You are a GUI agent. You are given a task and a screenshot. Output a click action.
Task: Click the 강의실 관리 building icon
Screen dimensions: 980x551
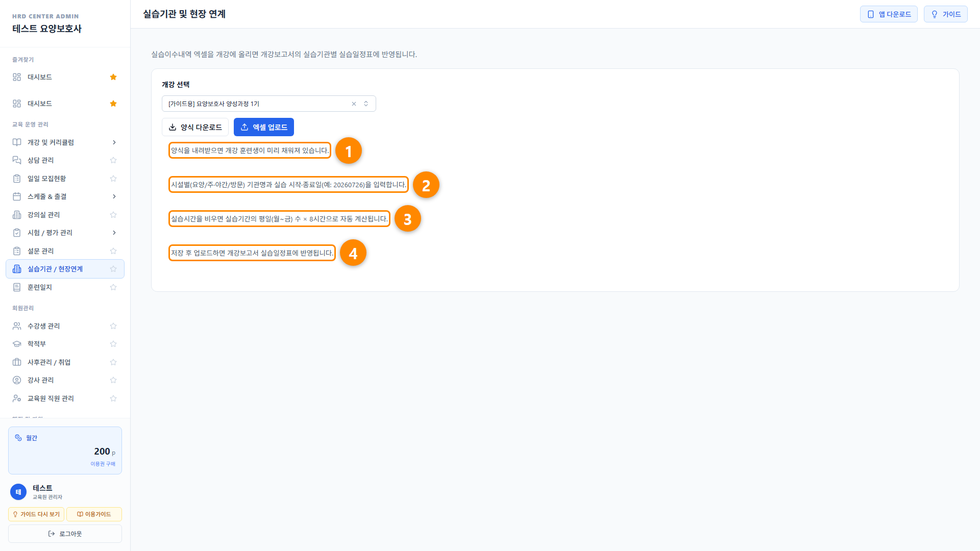coord(17,215)
